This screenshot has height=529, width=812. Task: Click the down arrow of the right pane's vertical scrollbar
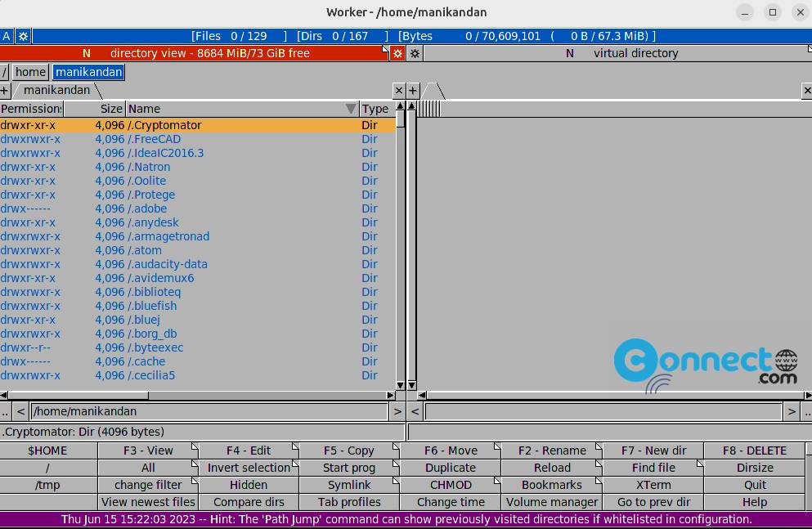[x=411, y=385]
